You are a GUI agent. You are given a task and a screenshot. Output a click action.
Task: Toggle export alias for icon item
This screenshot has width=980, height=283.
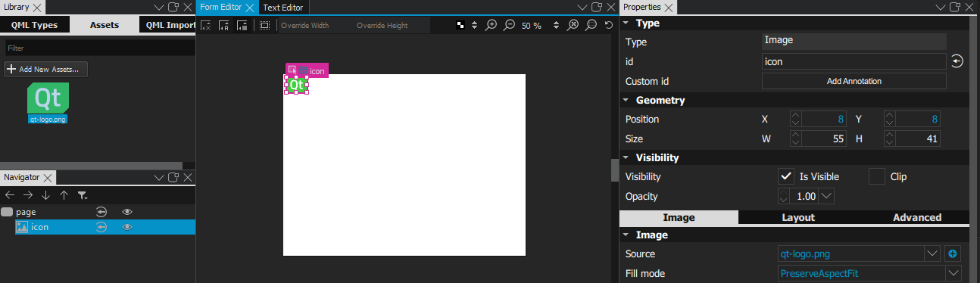pyautogui.click(x=101, y=227)
